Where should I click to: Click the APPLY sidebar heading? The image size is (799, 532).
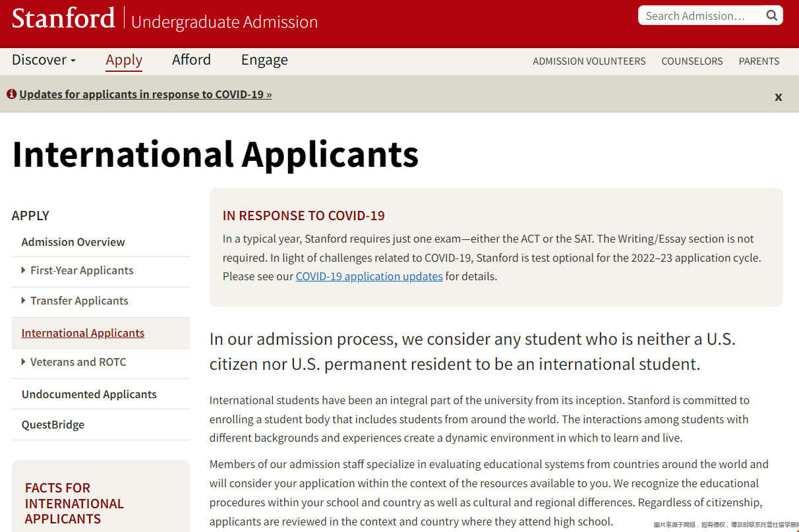[x=30, y=216]
